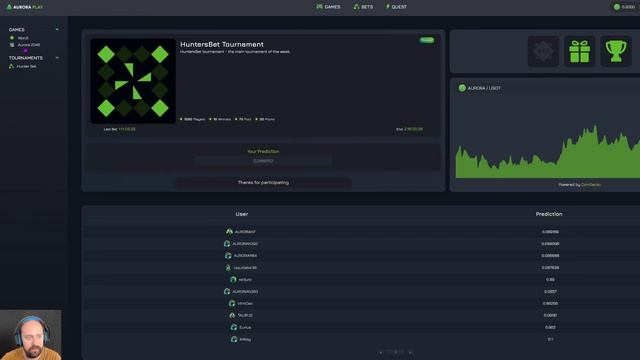Click the streamer webcam overlay
The image size is (640, 360).
click(x=31, y=335)
